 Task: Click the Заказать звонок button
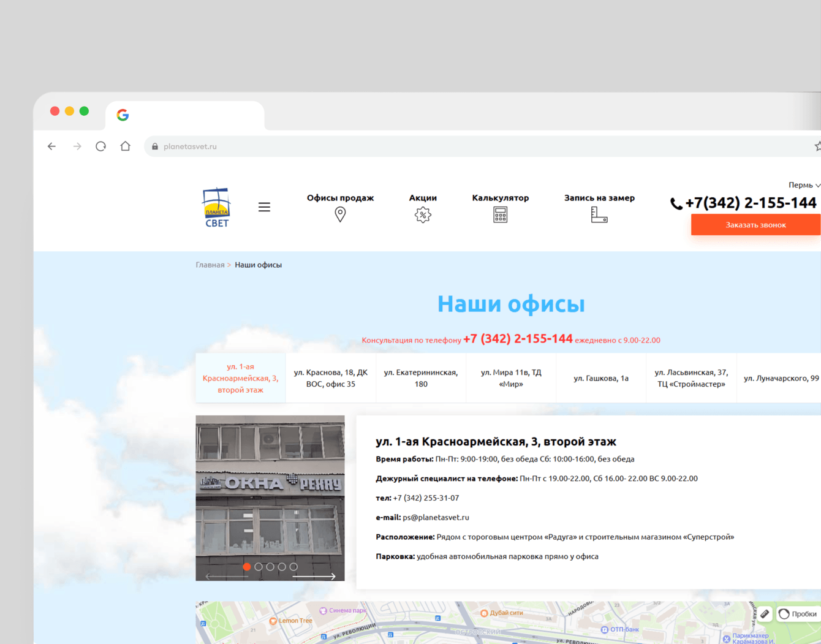click(x=755, y=225)
